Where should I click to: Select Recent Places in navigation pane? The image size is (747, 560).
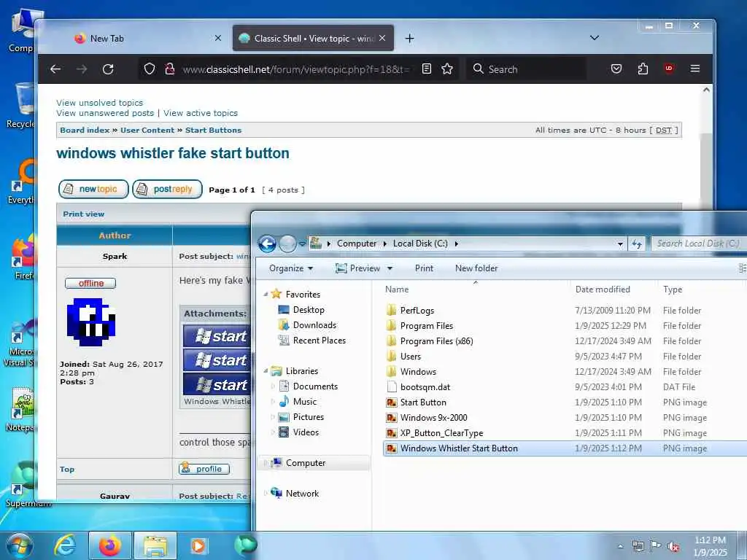(x=320, y=340)
